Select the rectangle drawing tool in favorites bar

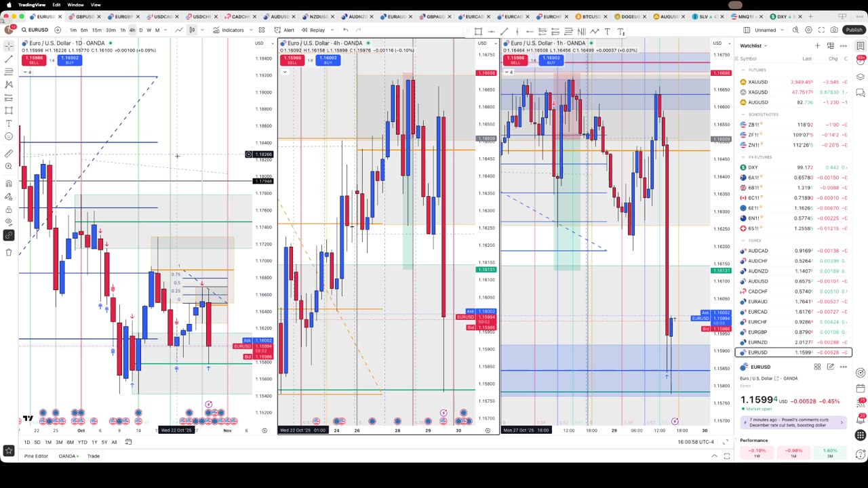point(478,31)
